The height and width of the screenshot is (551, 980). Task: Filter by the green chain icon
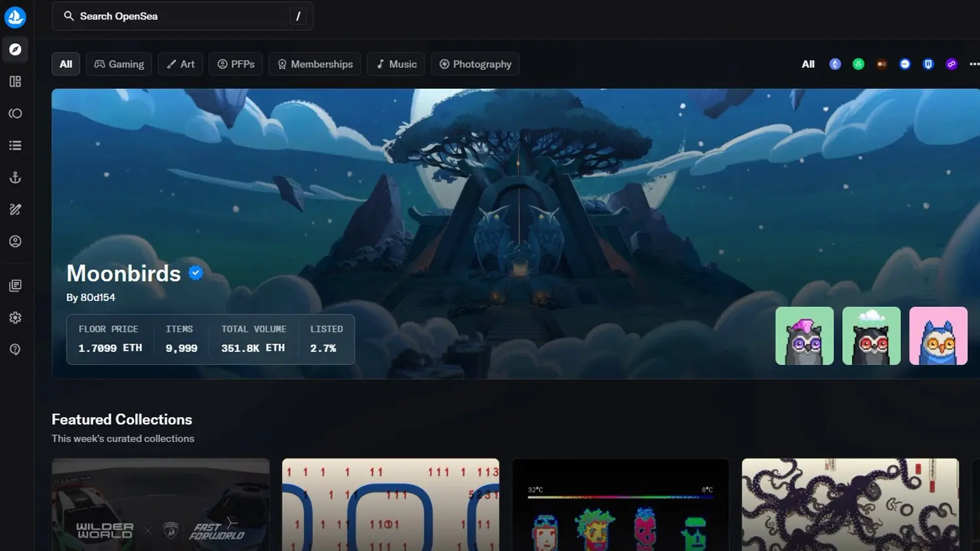pyautogui.click(x=858, y=64)
